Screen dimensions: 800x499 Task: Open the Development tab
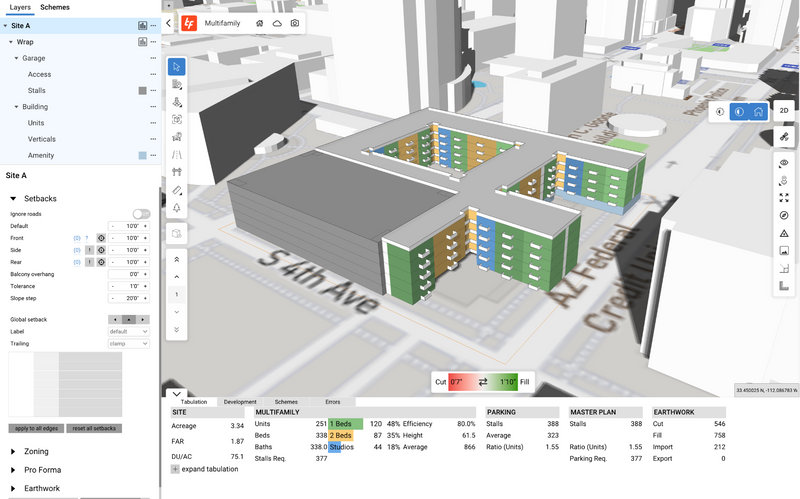click(x=240, y=402)
